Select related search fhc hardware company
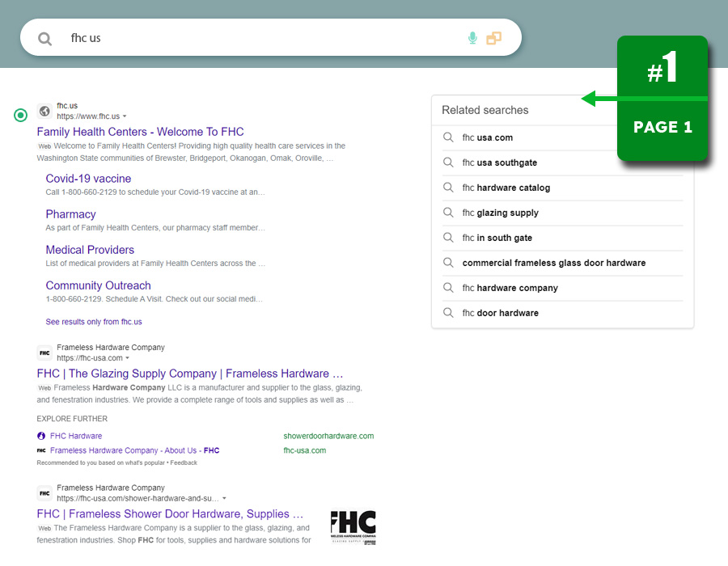 pos(510,288)
